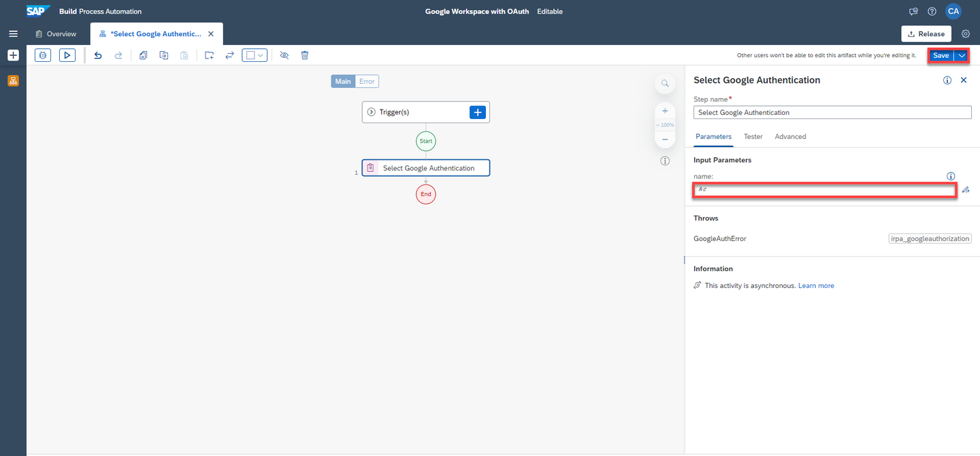This screenshot has height=456, width=980.
Task: Click the irpa_googleauthorization tag
Action: coord(930,239)
